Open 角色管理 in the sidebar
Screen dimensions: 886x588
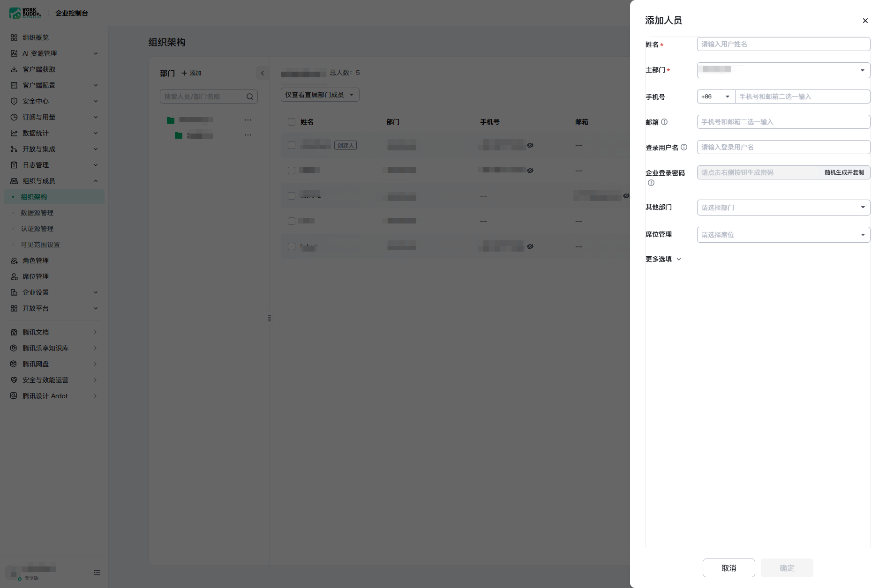[x=54, y=261]
